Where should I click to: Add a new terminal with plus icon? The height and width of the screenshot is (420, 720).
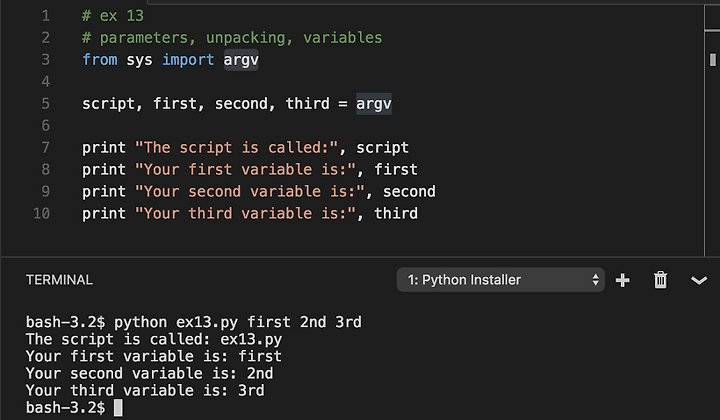(x=622, y=280)
